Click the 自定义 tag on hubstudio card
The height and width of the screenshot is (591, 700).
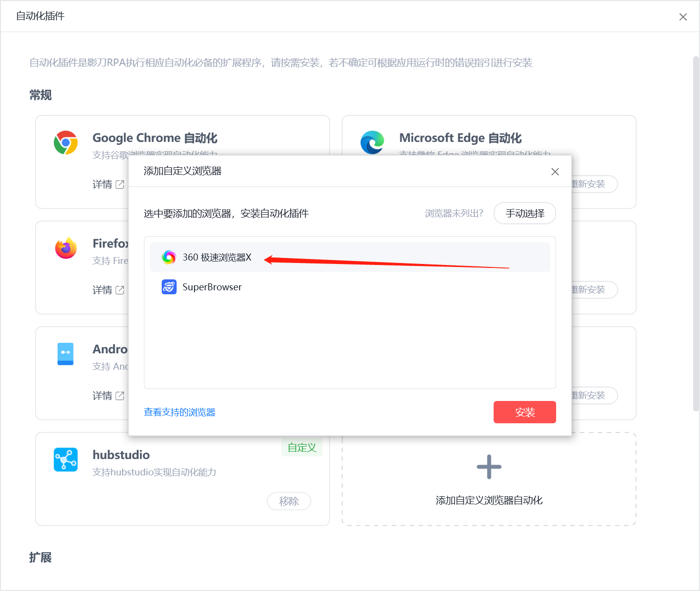point(302,447)
